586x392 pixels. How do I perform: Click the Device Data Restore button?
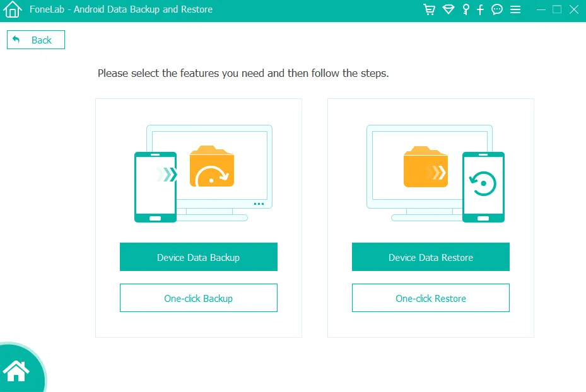[x=430, y=257]
